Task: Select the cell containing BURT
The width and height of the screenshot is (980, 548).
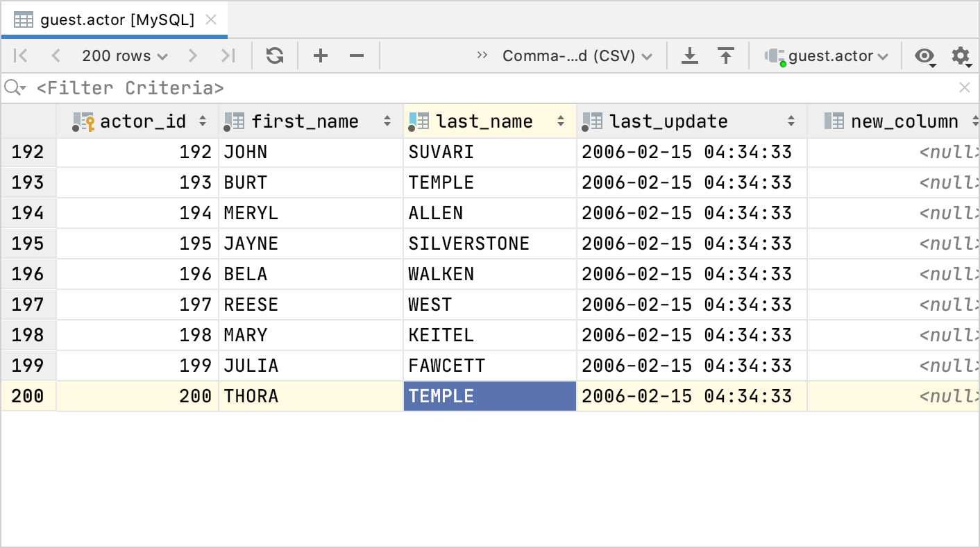Action: [311, 182]
